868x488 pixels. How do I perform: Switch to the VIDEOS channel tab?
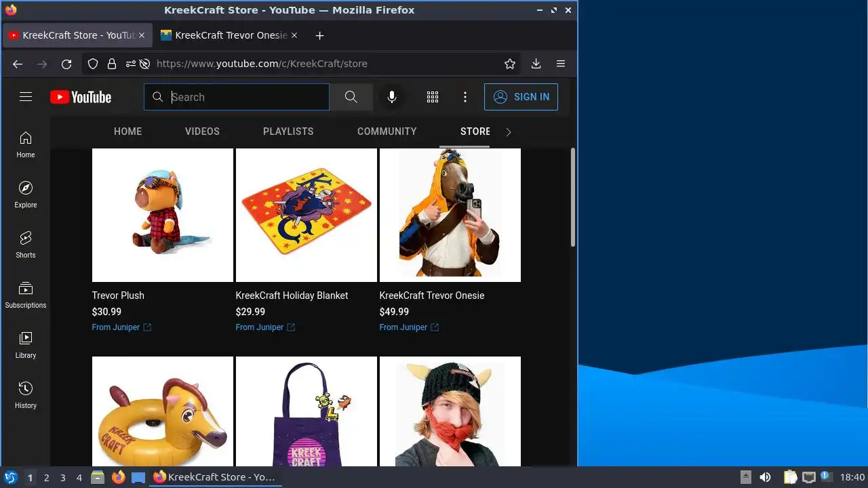tap(202, 131)
